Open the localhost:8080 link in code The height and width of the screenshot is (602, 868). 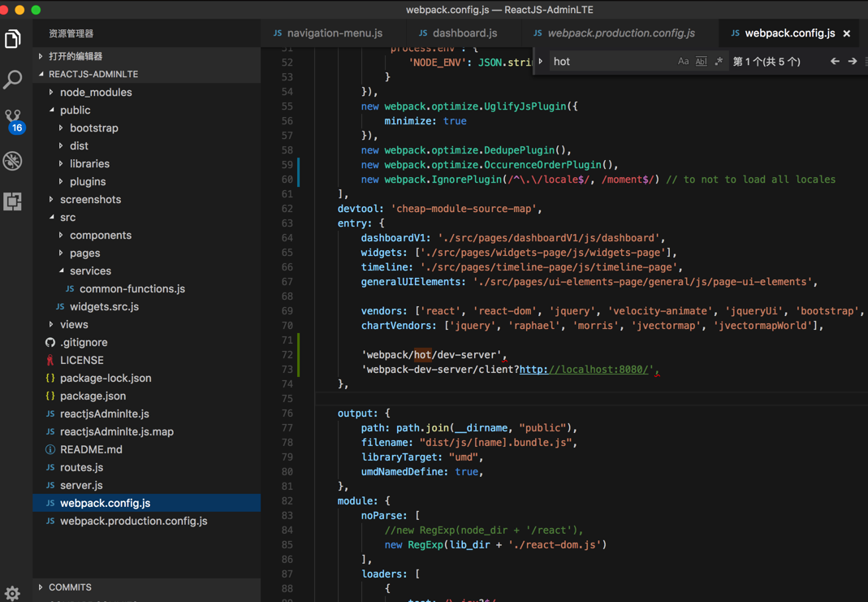point(585,370)
